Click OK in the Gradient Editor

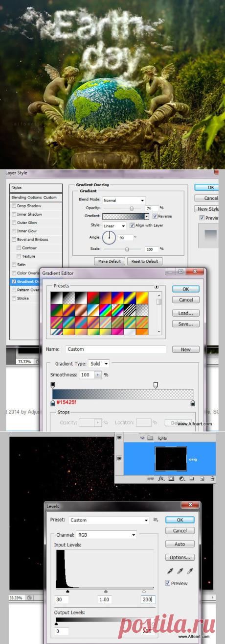[x=185, y=289]
